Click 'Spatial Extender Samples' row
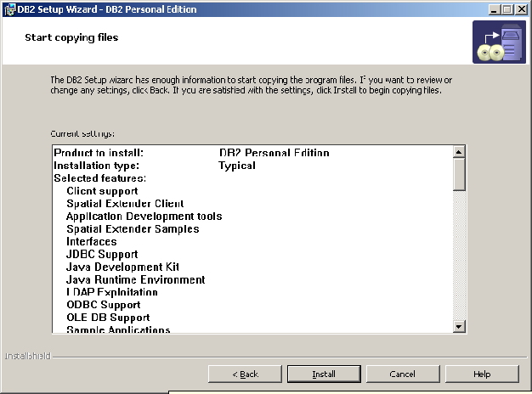Viewport: 532px width, 394px height. (x=133, y=229)
